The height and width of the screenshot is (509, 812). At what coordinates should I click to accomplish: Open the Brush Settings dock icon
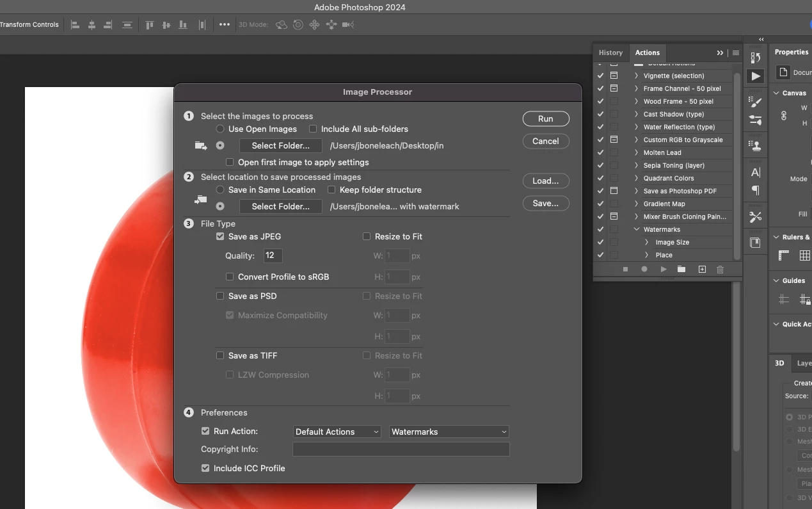pyautogui.click(x=756, y=102)
